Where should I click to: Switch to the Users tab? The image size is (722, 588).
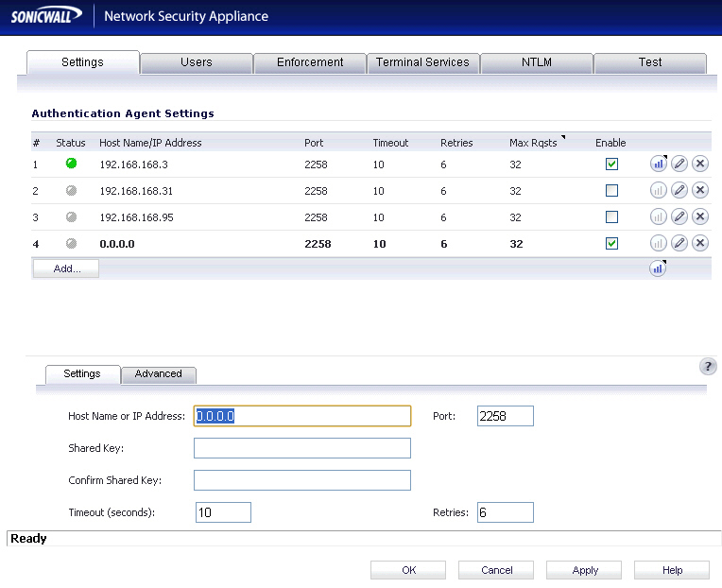pos(197,62)
